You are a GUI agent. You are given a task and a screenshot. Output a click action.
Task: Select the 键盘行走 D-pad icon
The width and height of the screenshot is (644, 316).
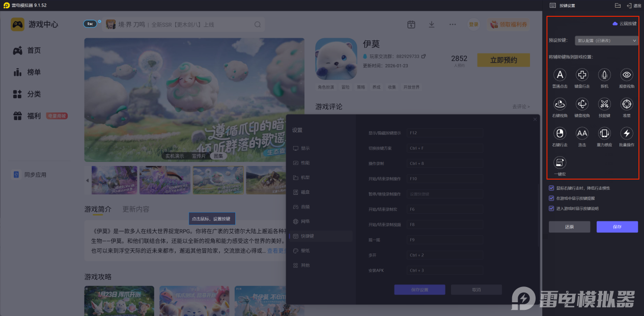point(582,75)
